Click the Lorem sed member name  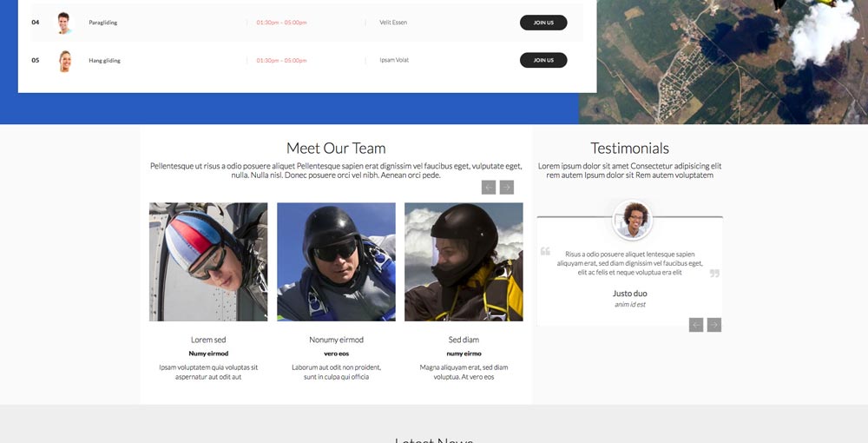(x=208, y=340)
